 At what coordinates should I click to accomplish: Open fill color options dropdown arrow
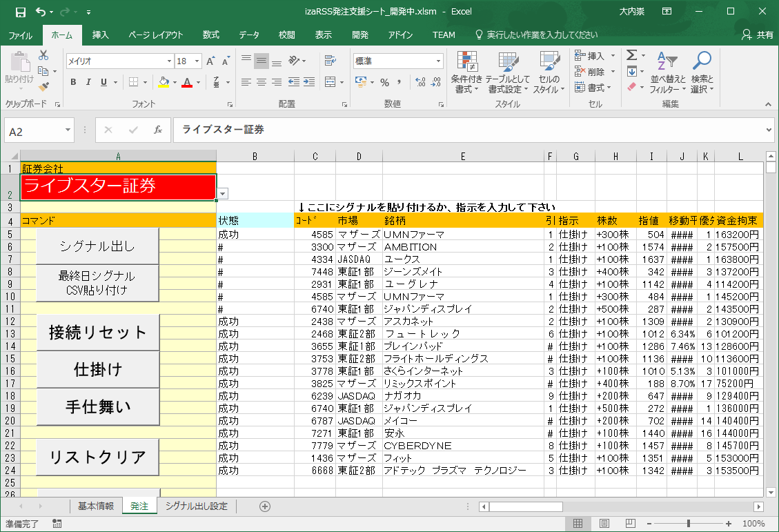(175, 83)
